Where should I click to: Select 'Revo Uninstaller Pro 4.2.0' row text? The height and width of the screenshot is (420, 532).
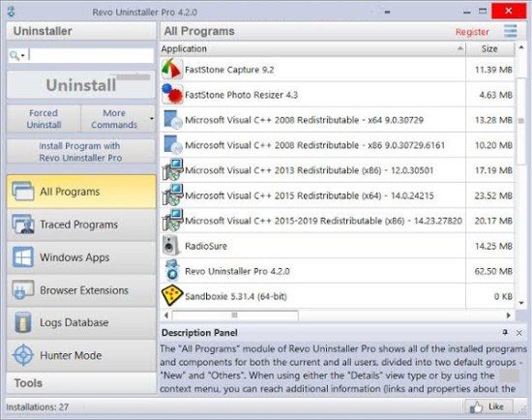237,271
